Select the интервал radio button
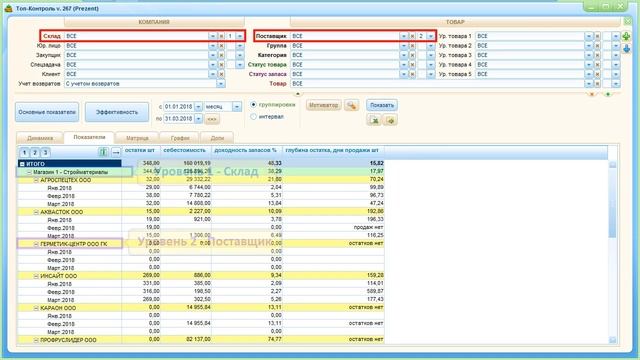 (253, 117)
